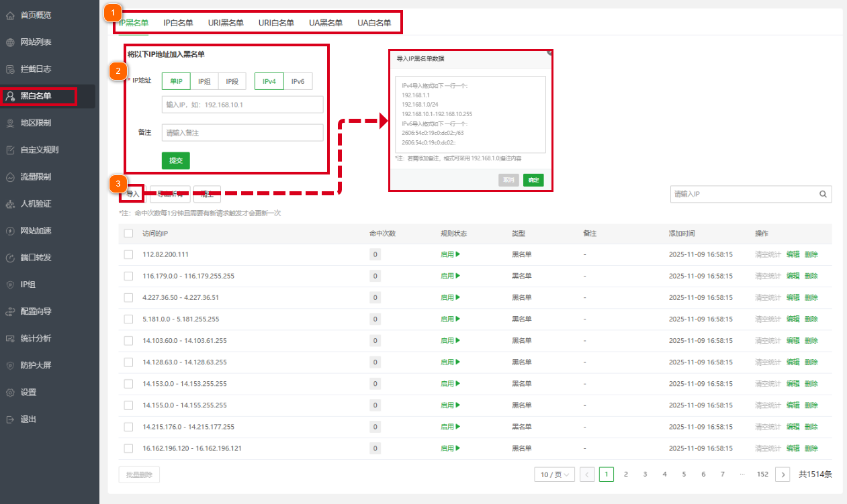This screenshot has width=847, height=504.
Task: Switch to the IP白名单 tab
Action: (x=178, y=23)
